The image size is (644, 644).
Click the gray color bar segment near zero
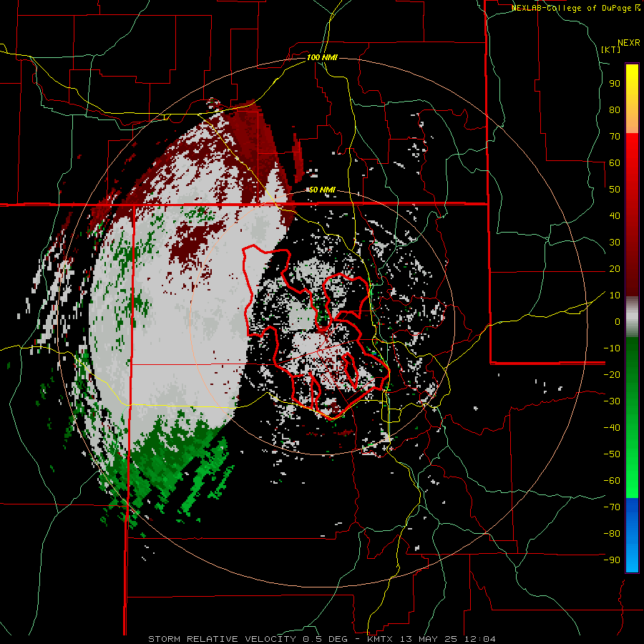coord(632,317)
